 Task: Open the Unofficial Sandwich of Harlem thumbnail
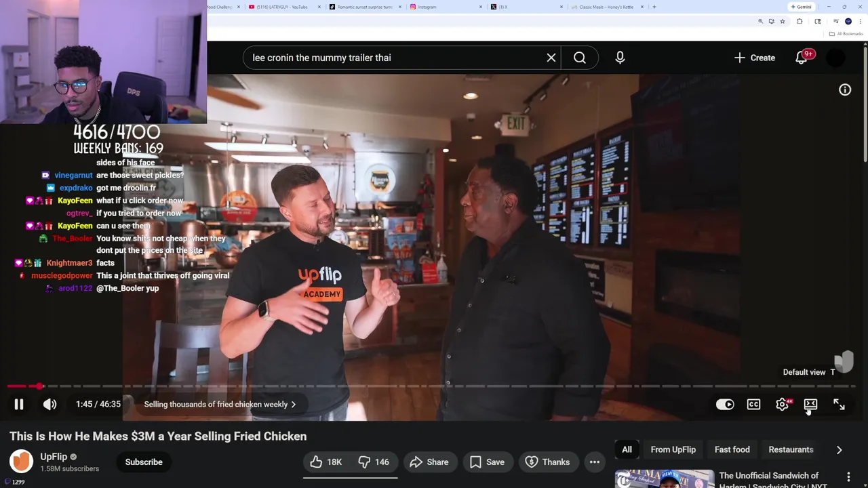665,479
